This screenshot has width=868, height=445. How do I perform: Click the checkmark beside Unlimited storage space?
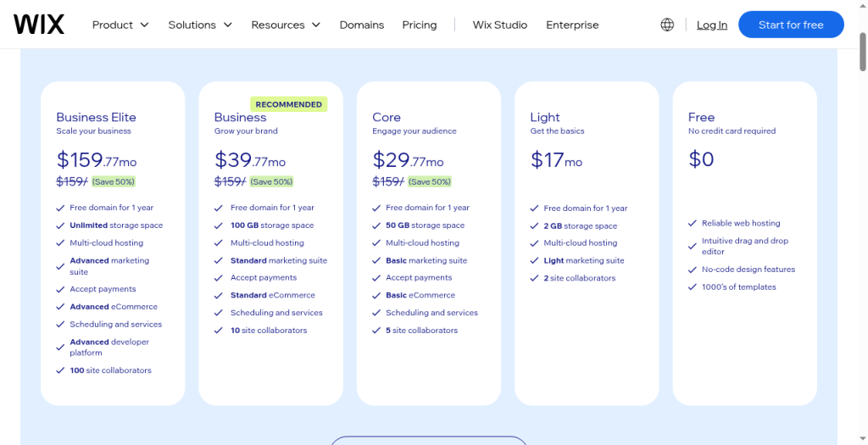[60, 225]
